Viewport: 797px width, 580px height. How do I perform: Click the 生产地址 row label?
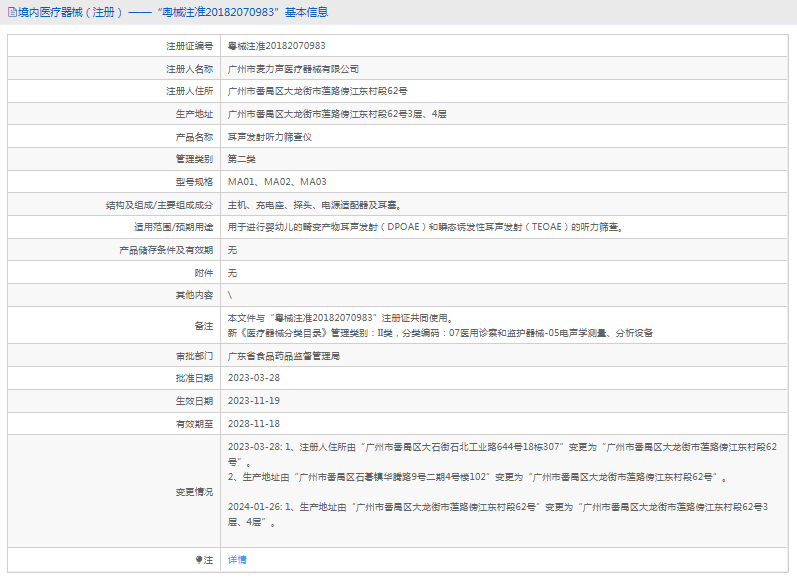point(194,114)
